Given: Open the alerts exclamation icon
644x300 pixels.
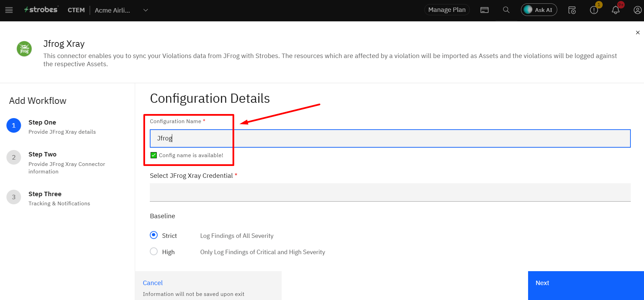Looking at the screenshot, I should pyautogui.click(x=594, y=10).
